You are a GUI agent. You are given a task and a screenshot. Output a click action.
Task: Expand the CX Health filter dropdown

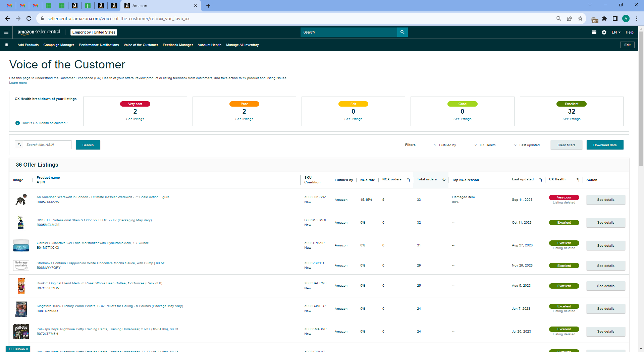485,145
